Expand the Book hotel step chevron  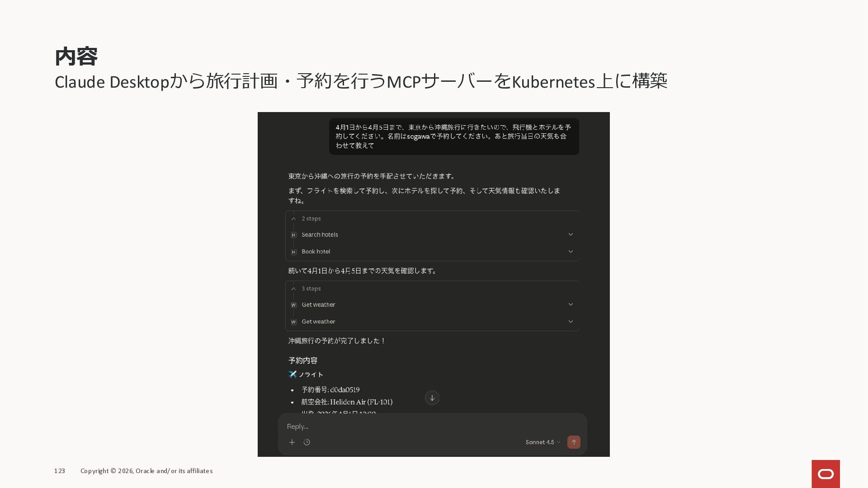[571, 252]
